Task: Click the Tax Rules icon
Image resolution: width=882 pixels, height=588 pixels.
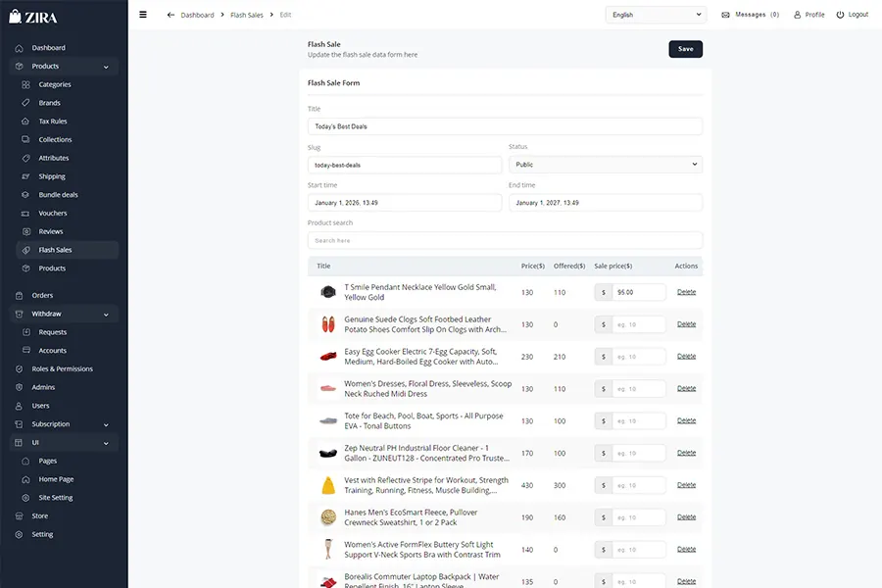Action: coord(25,121)
